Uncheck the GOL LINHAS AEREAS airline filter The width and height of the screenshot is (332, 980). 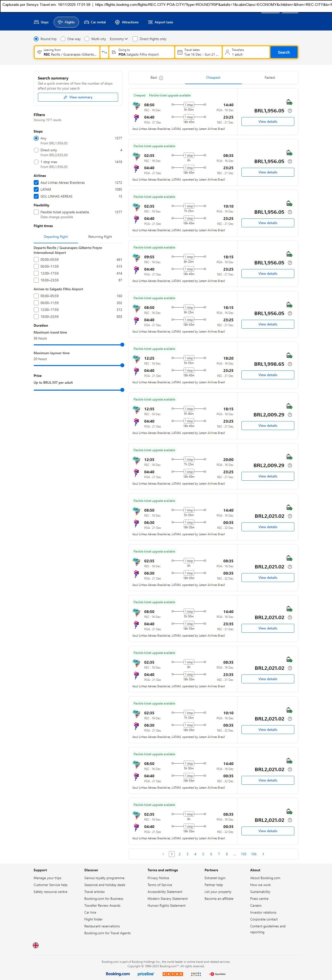36,196
